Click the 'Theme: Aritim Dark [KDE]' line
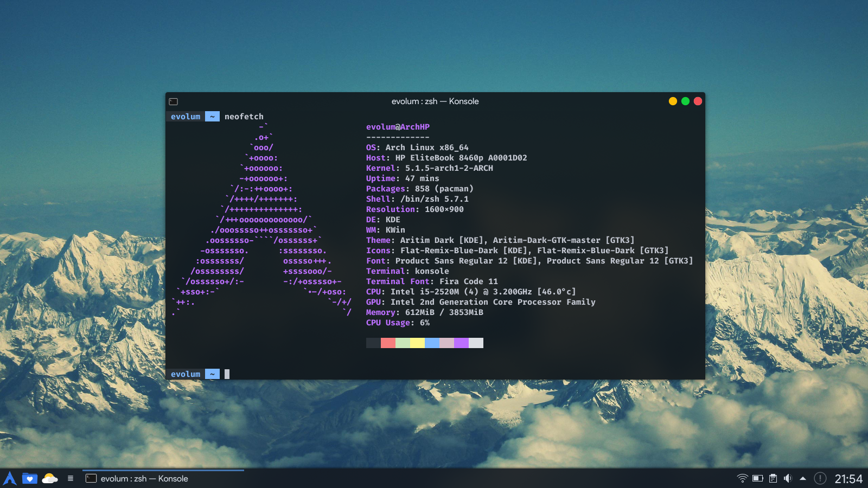The image size is (868, 488). coord(500,240)
